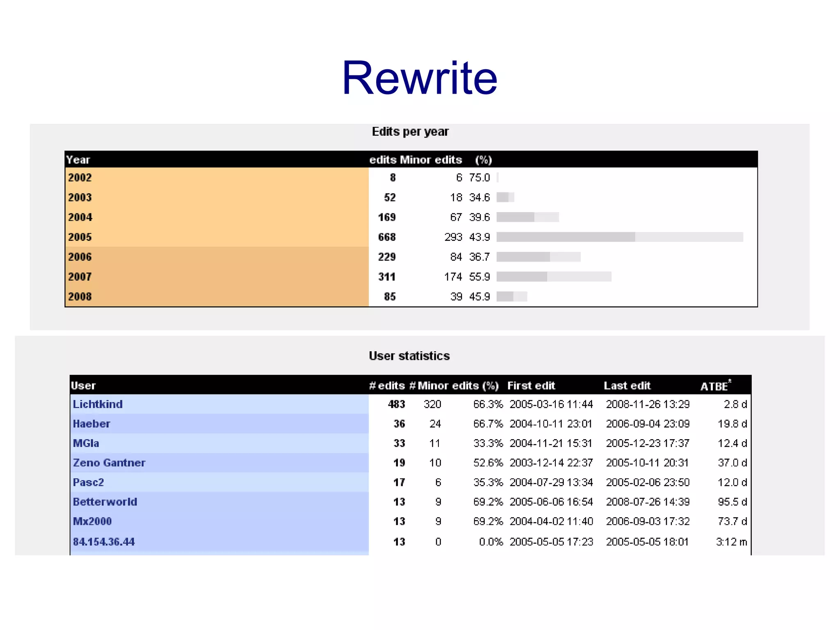The height and width of the screenshot is (630, 840).
Task: Click the 0.0% value for 84.154.36.44
Action: [x=491, y=542]
